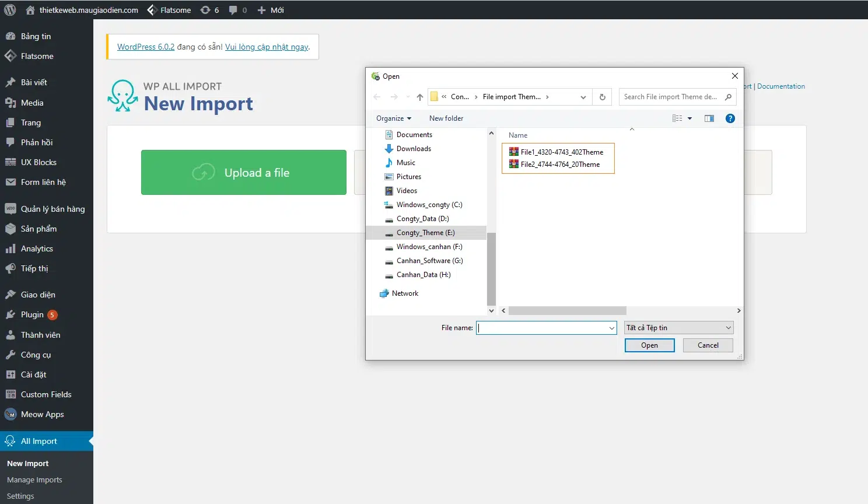Viewport: 868px width, 504px height.
Task: Click File import Them... breadcrumb segment
Action: (x=512, y=97)
